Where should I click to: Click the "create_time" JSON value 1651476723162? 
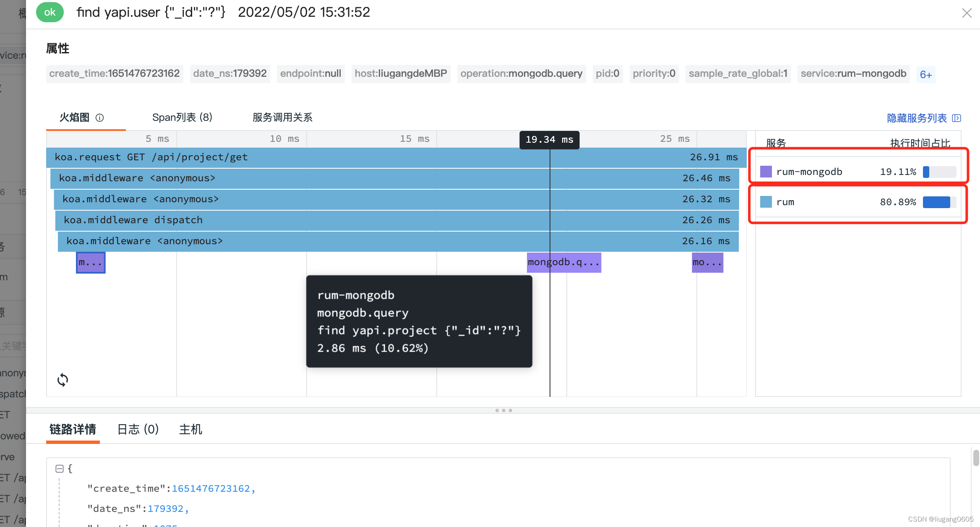(x=211, y=489)
